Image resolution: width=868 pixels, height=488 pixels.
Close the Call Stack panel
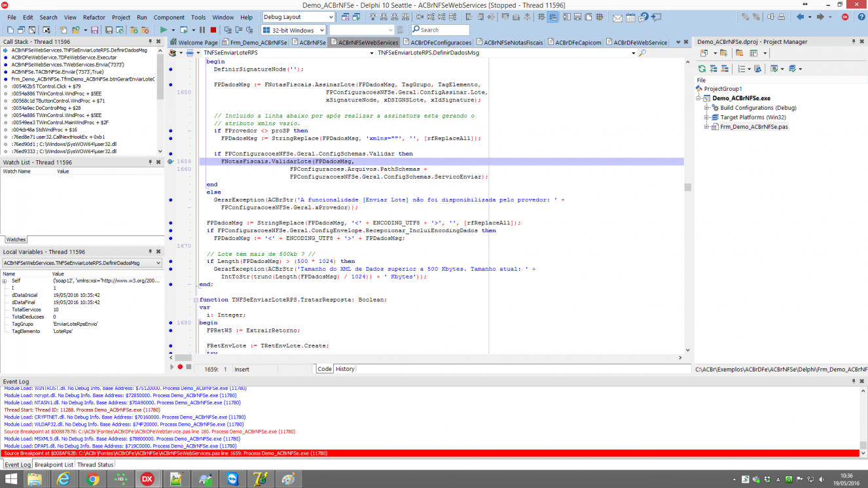(158, 42)
